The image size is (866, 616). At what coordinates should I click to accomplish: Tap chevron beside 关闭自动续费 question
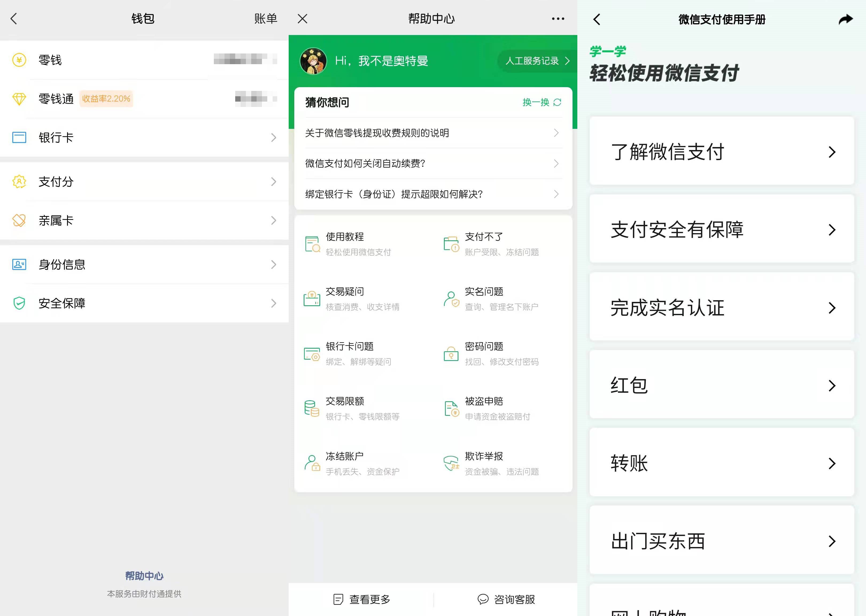tap(556, 163)
